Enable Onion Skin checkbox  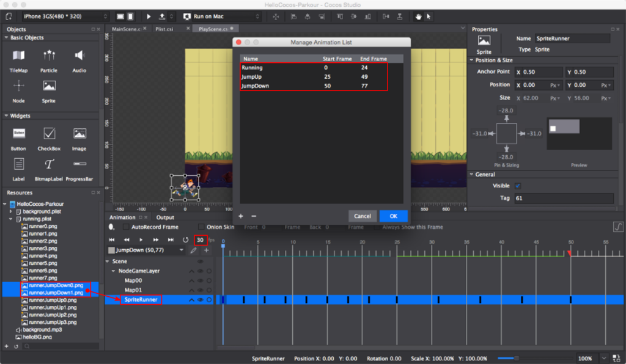coord(201,227)
